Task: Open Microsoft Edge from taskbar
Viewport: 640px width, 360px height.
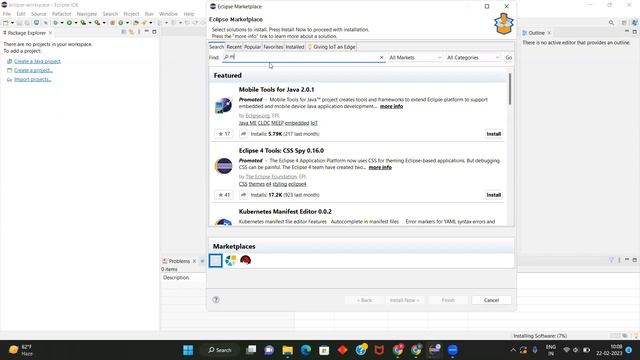Action: point(306,350)
